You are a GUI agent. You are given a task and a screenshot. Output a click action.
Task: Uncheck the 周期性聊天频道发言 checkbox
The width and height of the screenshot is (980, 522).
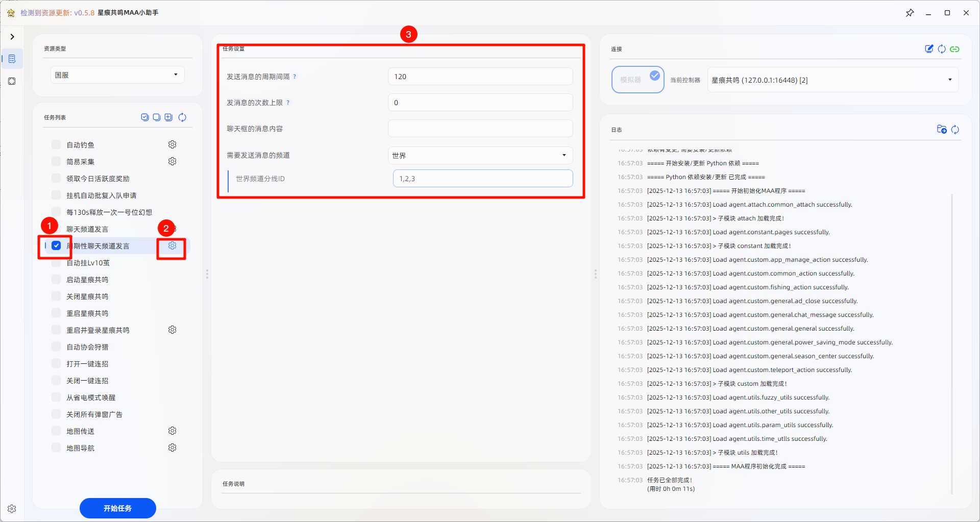pos(56,245)
